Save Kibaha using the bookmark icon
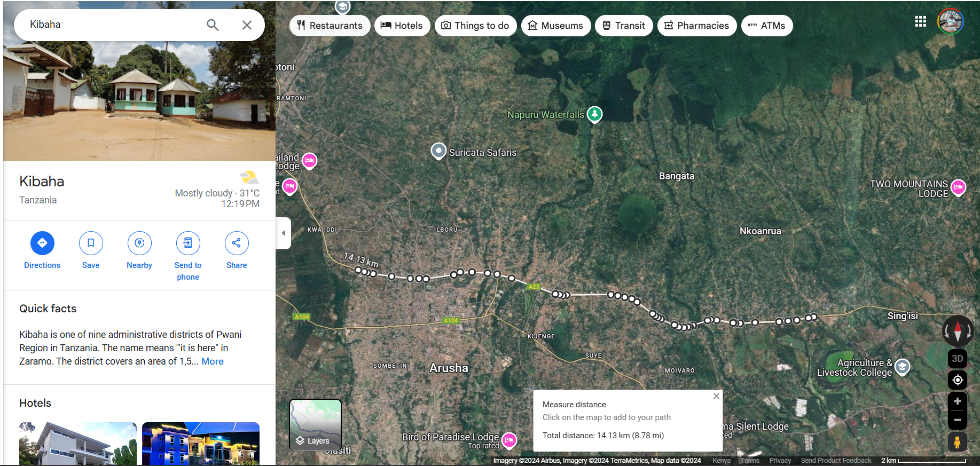Viewport: 980px width, 466px height. tap(91, 243)
